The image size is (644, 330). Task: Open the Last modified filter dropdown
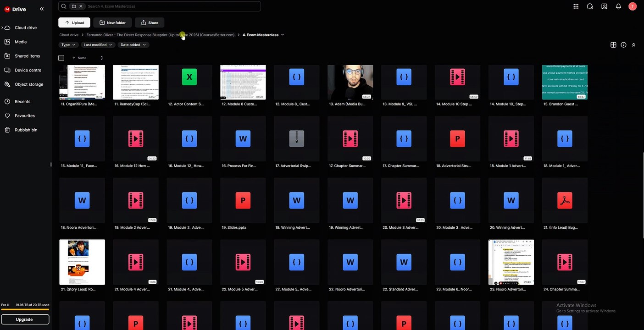pyautogui.click(x=98, y=45)
